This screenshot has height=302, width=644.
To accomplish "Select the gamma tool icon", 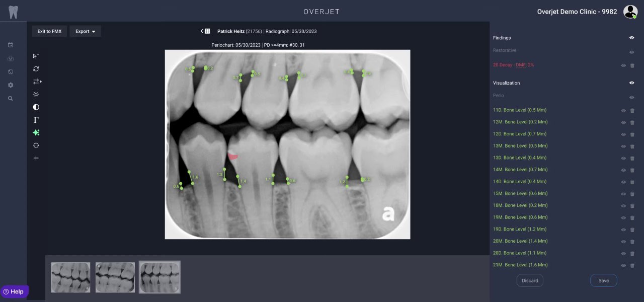I will coord(36,120).
